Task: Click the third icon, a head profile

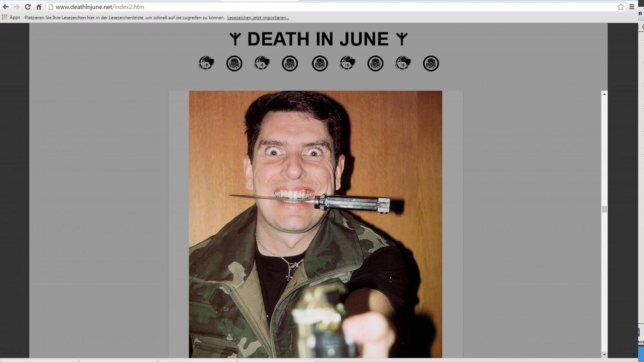Action: point(262,63)
